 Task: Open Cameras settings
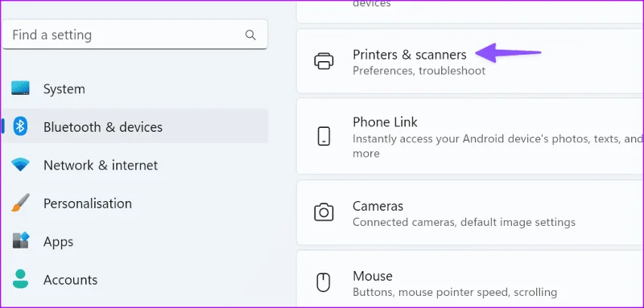pos(470,212)
